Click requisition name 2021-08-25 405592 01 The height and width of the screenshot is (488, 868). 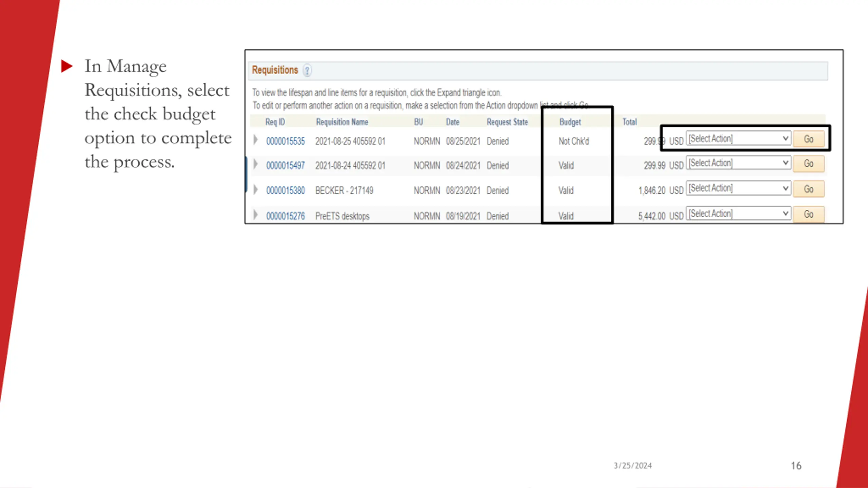click(350, 141)
